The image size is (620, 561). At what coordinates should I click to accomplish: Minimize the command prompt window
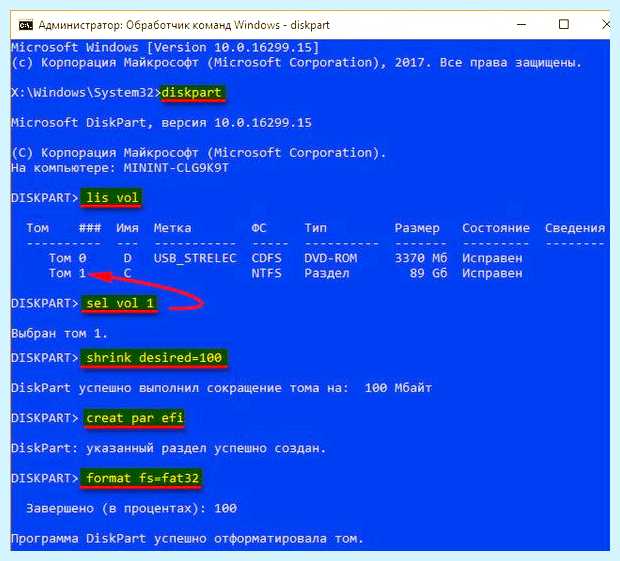tap(521, 25)
